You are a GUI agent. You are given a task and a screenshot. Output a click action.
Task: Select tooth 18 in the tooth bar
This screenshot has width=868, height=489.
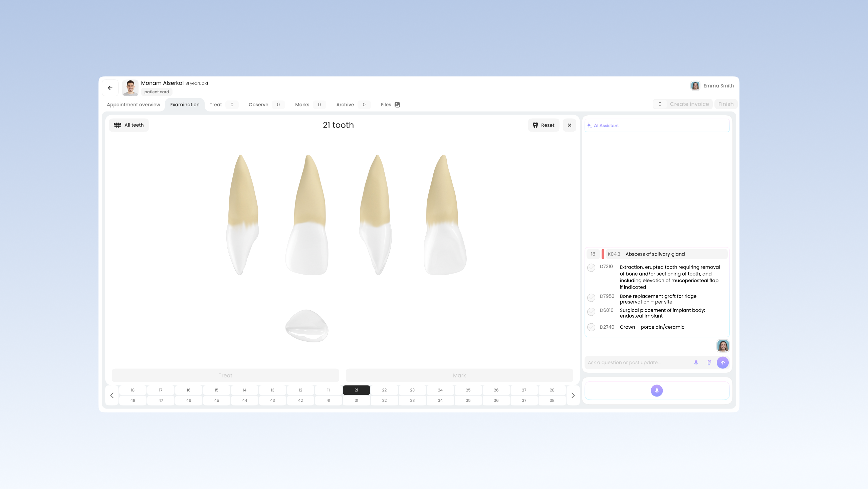(133, 390)
